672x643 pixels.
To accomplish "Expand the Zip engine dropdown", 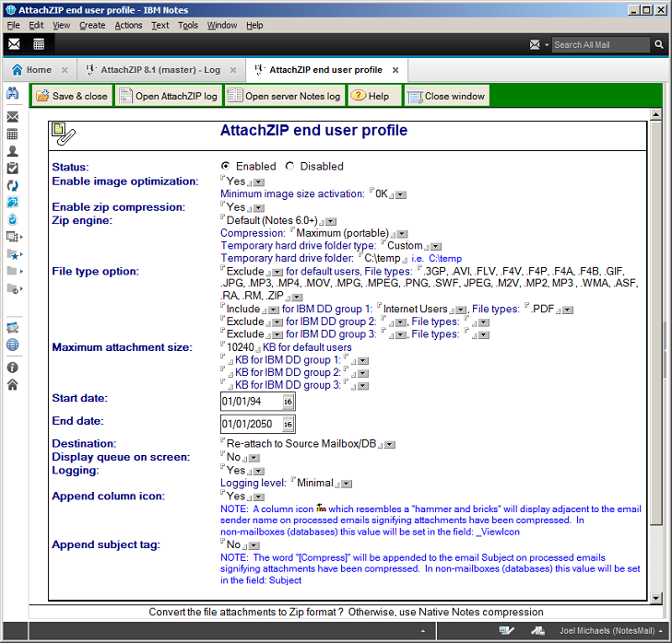I will (331, 221).
